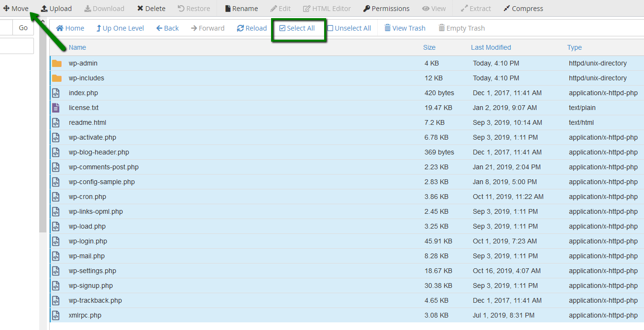Click the wp-admin folder icon
This screenshot has height=330, width=644.
click(57, 63)
